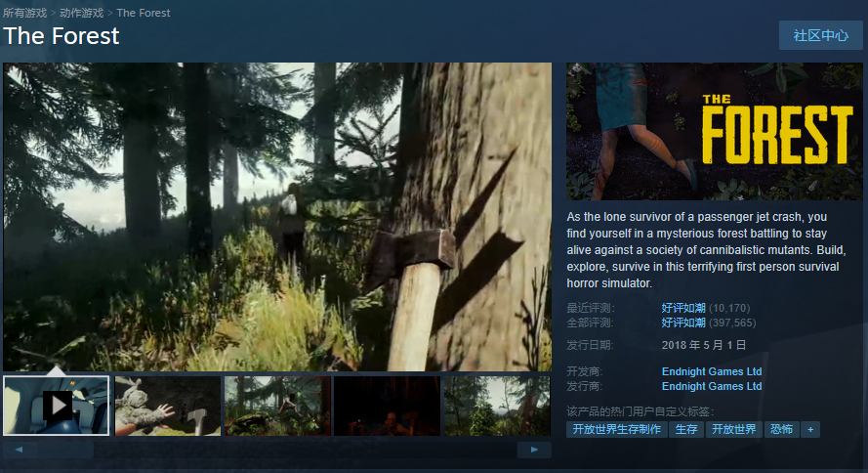This screenshot has width=868, height=473.
Task: Click the thumbnail strip scrollbar handle
Action: 65,450
